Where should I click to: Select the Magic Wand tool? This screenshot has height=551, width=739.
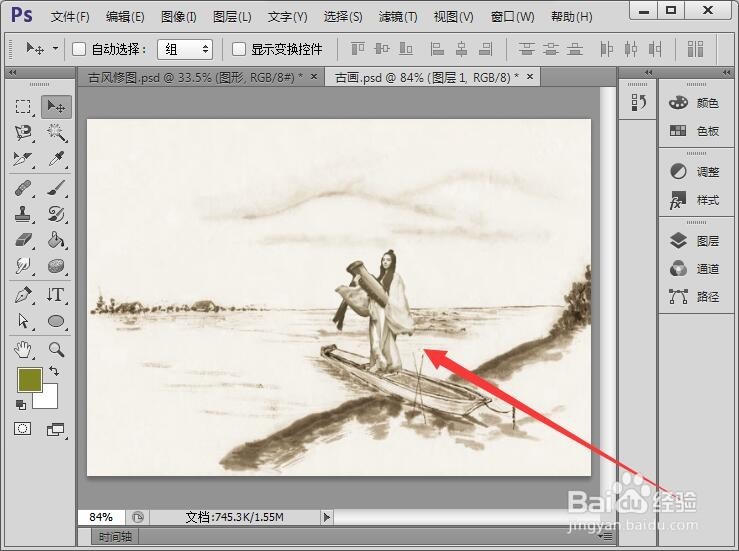56,133
